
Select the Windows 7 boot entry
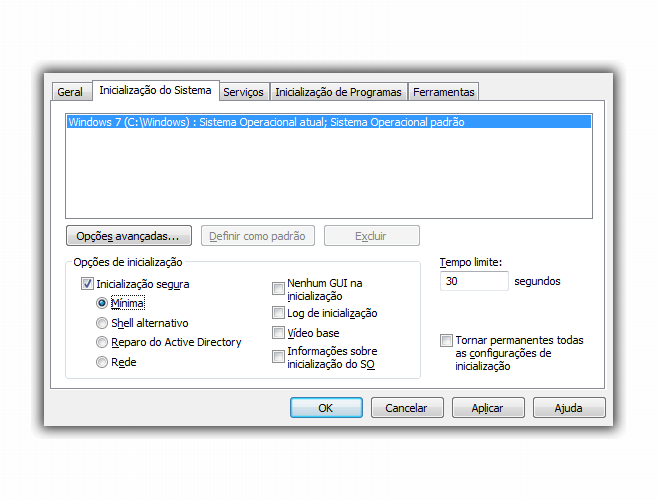(x=266, y=122)
